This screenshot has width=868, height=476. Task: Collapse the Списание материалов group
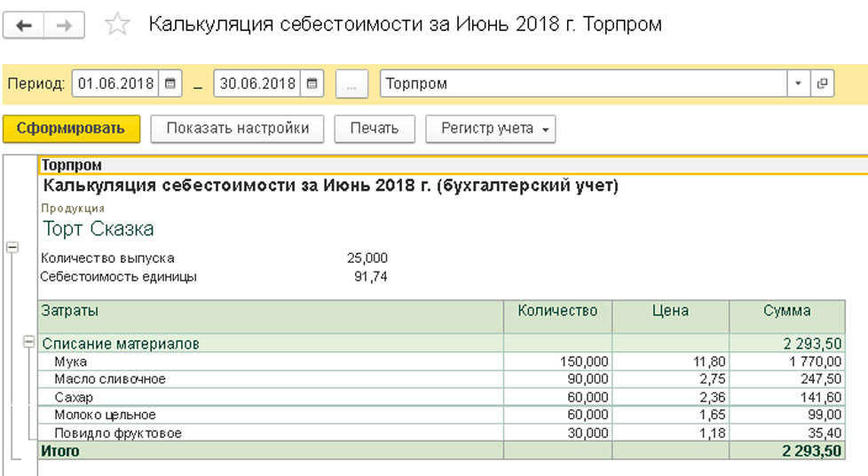(29, 343)
